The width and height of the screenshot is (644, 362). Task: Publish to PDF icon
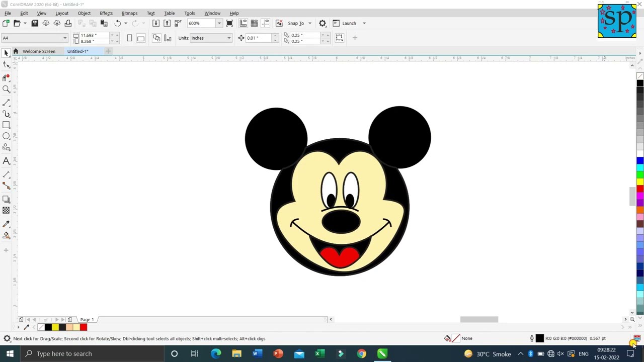[178, 23]
